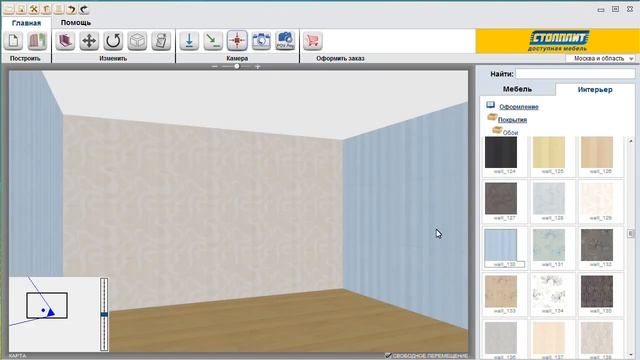Click the zoom plus button above viewport

(258, 66)
